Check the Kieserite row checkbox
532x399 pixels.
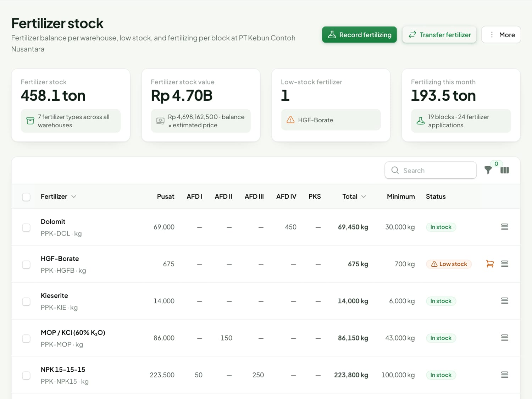pyautogui.click(x=26, y=301)
